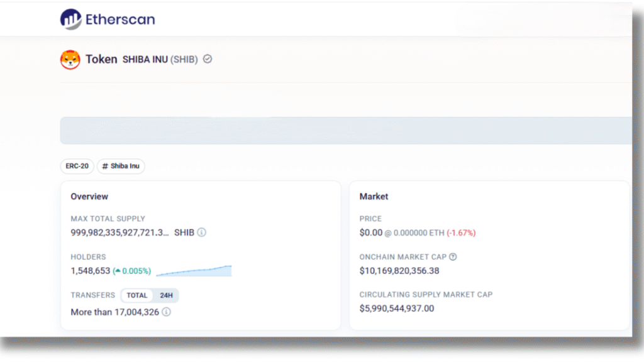Click the Etherscan brand name text
The width and height of the screenshot is (644, 362).
pyautogui.click(x=121, y=19)
